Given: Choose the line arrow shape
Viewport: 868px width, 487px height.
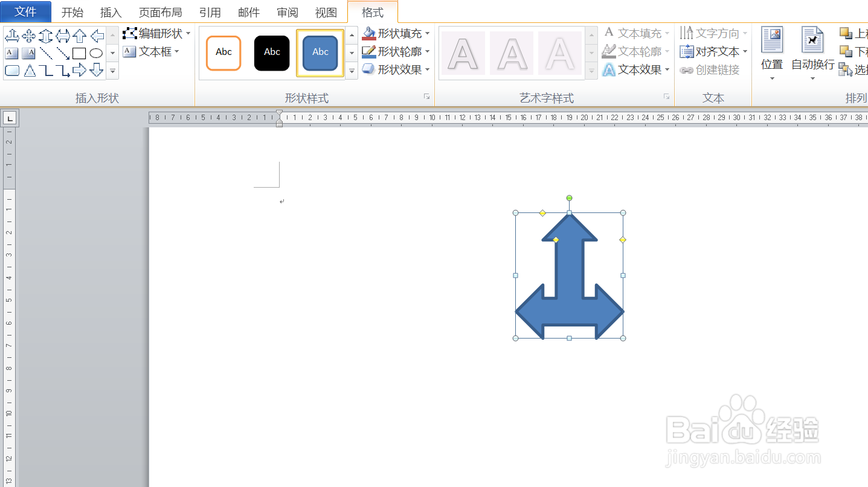Looking at the screenshot, I should click(x=63, y=53).
